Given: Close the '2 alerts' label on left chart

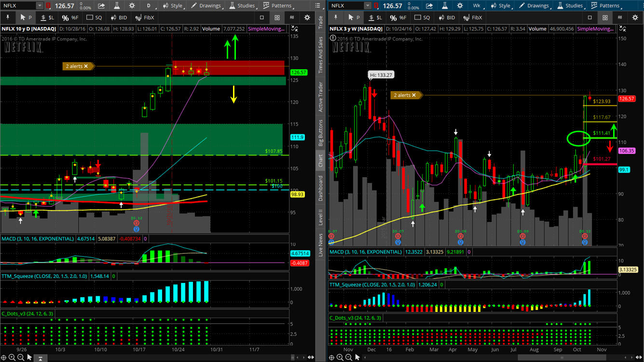Looking at the screenshot, I should point(86,66).
